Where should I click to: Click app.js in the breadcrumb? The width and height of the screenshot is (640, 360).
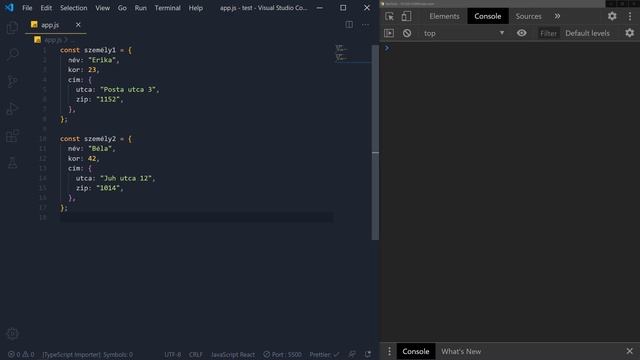tap(52, 40)
